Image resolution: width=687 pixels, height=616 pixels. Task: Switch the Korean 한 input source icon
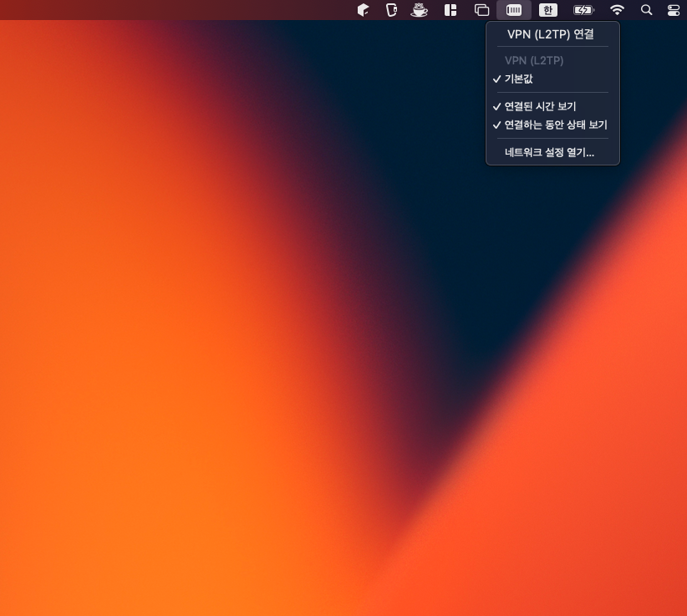coord(548,10)
